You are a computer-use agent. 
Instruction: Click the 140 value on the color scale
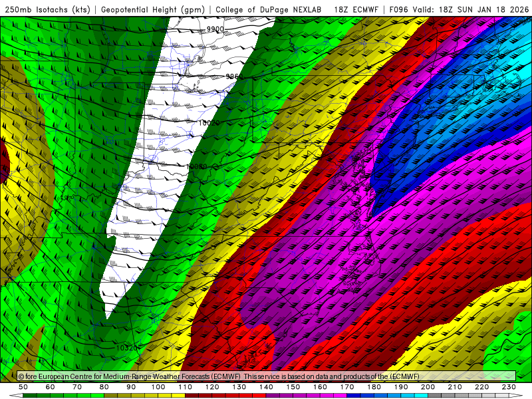pyautogui.click(x=266, y=387)
